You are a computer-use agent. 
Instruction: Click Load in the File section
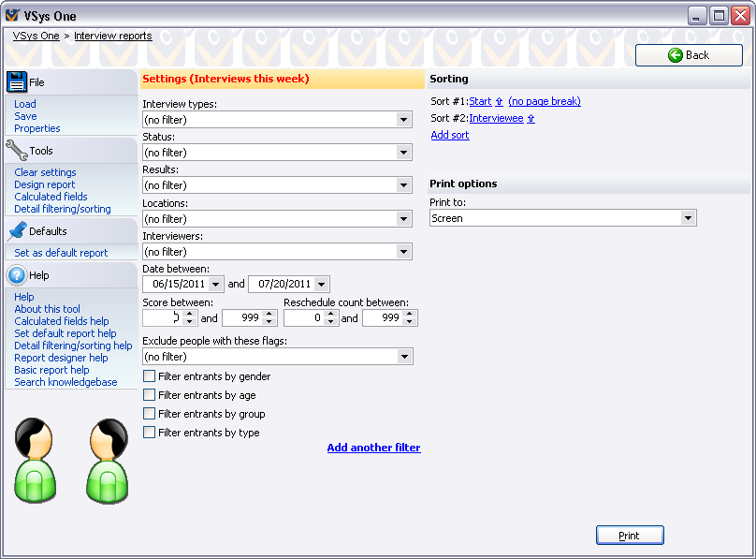25,104
